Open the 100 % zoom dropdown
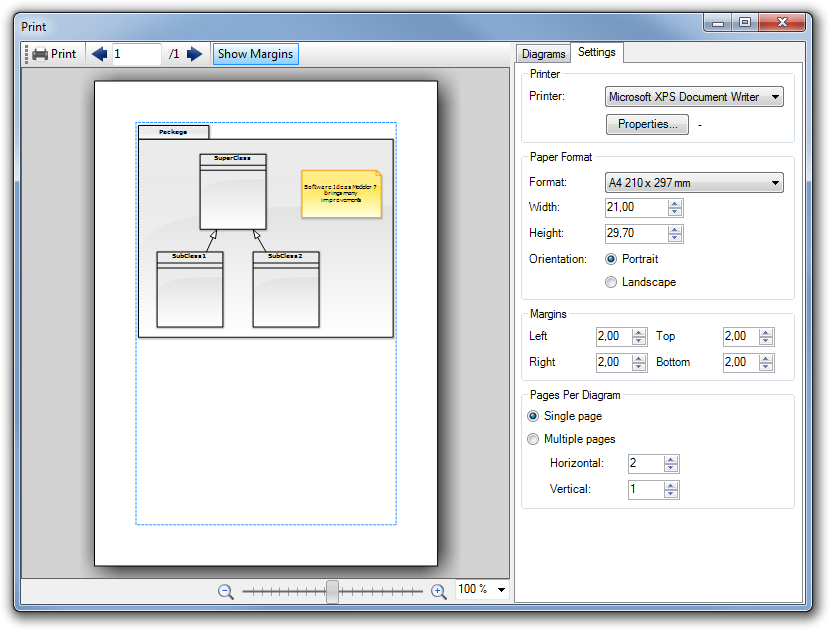The height and width of the screenshot is (631, 831). coord(501,590)
